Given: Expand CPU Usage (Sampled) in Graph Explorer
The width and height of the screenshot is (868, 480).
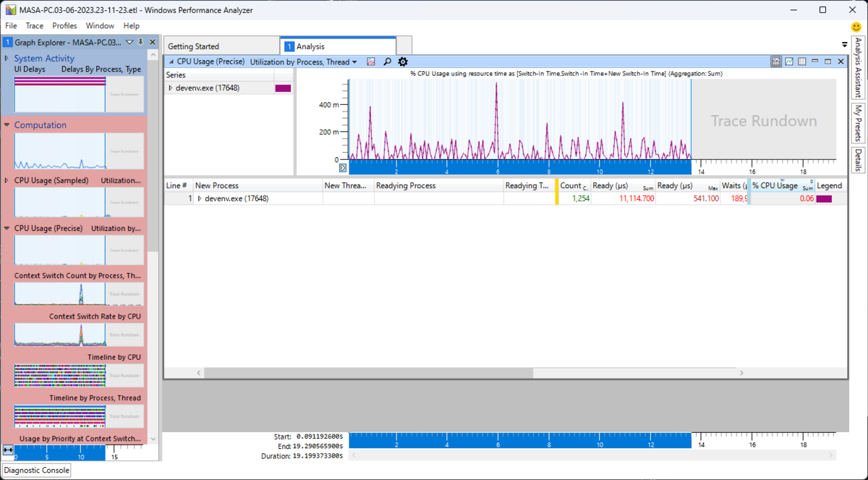Looking at the screenshot, I should point(7,180).
